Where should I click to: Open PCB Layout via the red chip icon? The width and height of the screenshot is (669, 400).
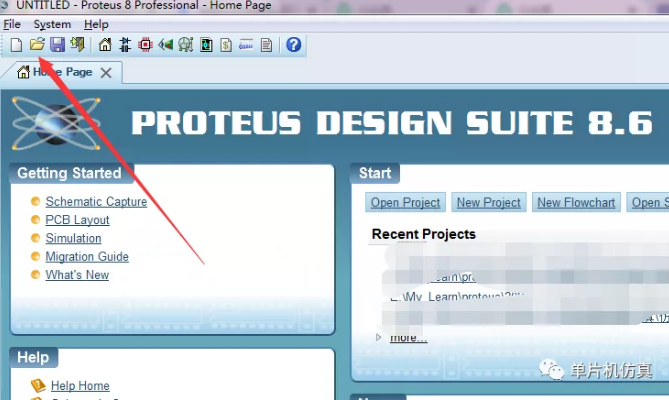146,45
